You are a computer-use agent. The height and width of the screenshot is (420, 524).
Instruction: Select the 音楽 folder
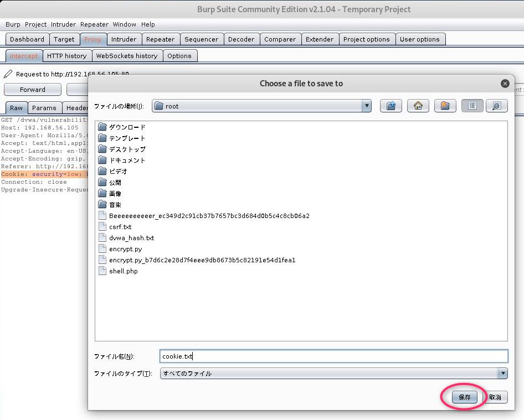coord(110,205)
